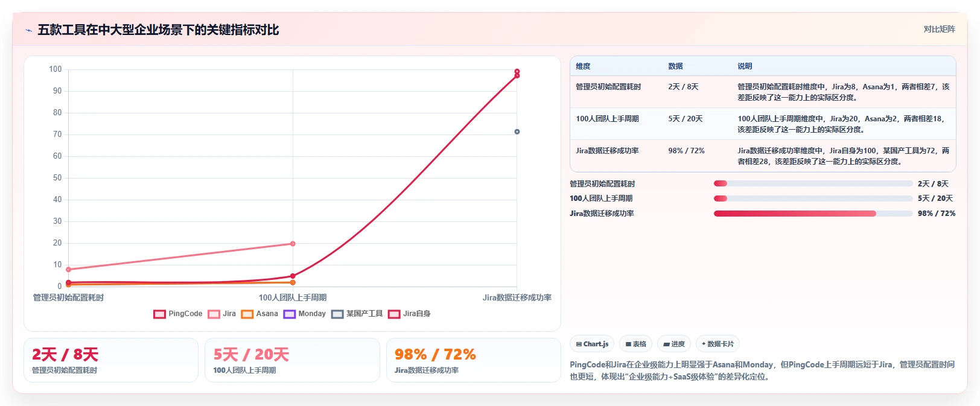Click description mentioning Jira自身为100

[844, 156]
